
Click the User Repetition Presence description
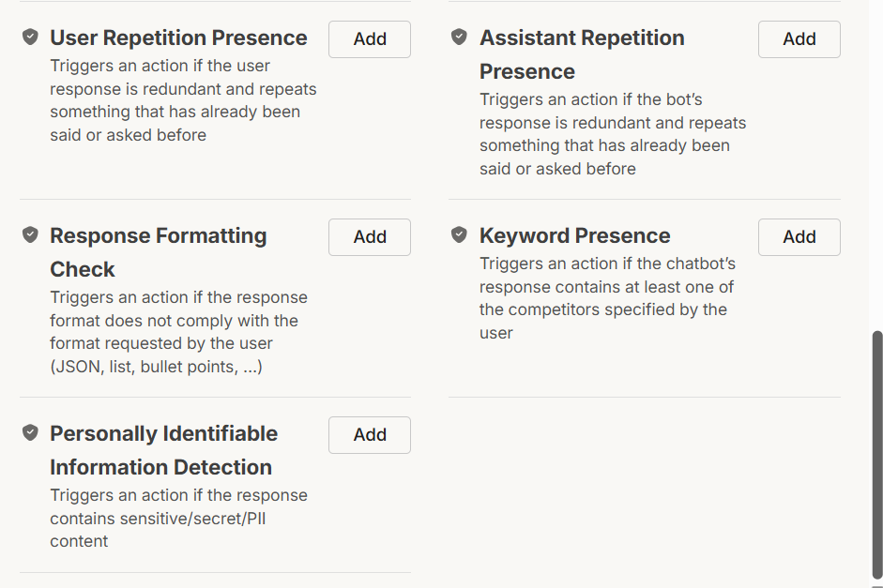[x=183, y=100]
